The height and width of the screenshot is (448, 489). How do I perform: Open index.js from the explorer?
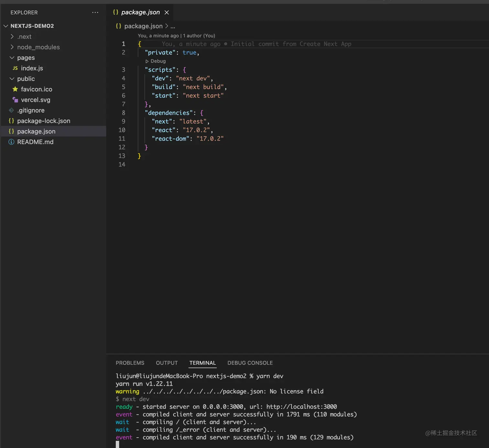click(32, 68)
